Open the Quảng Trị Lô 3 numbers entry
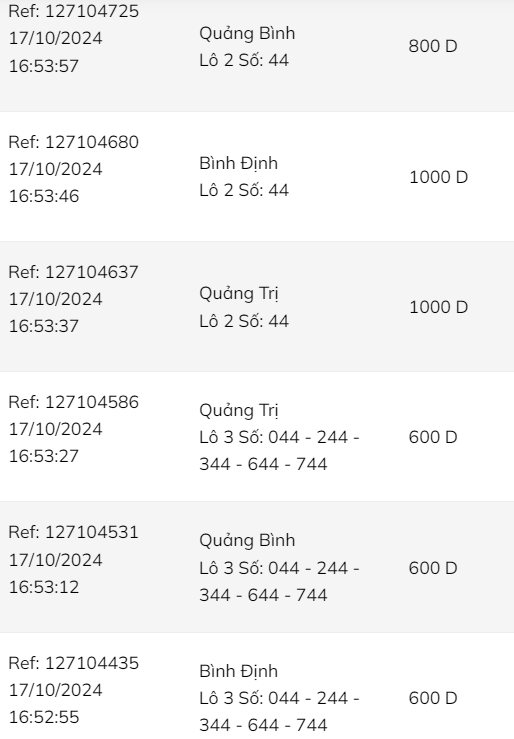Image resolution: width=514 pixels, height=739 pixels. 279,437
